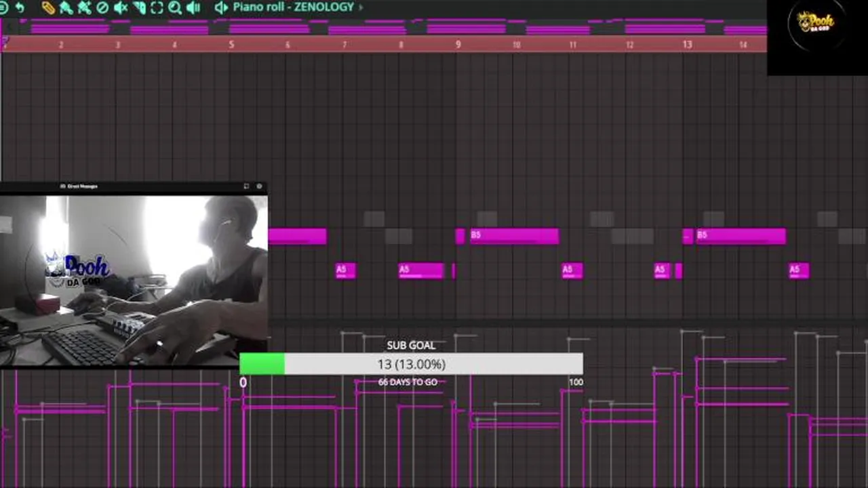The height and width of the screenshot is (488, 868).
Task: Select the long B5 note at bar 9
Action: [514, 236]
